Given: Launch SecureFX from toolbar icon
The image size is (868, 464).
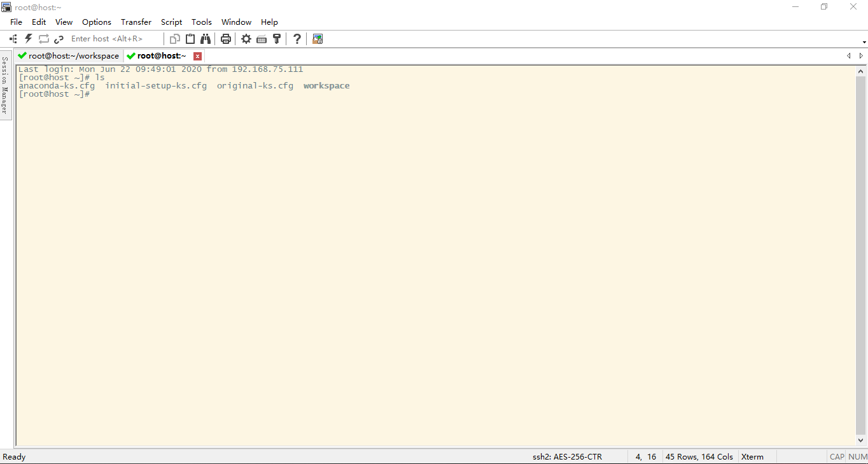Looking at the screenshot, I should (x=318, y=39).
